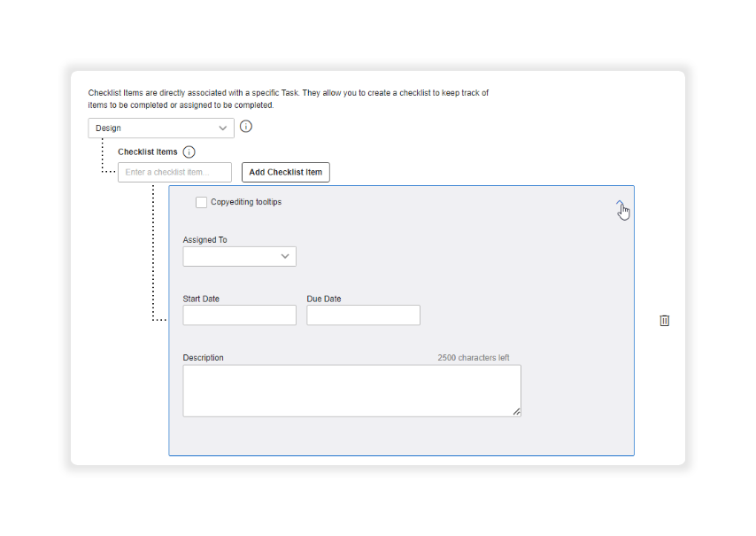756x536 pixels.
Task: Expand the Assigned To dropdown
Action: [239, 256]
